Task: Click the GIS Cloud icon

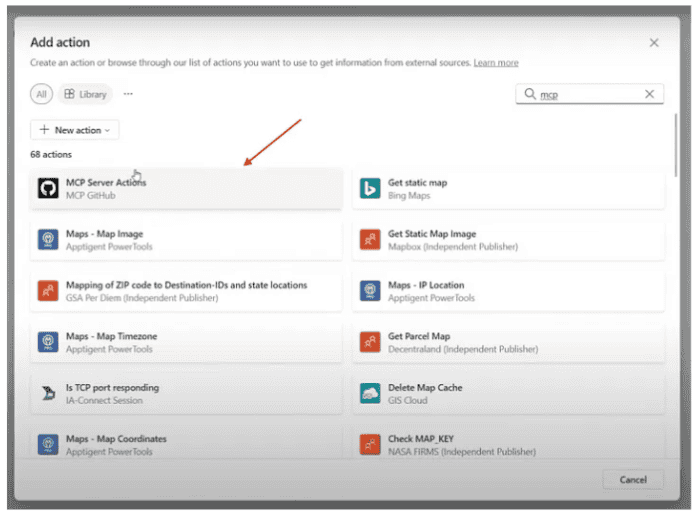Action: point(370,393)
